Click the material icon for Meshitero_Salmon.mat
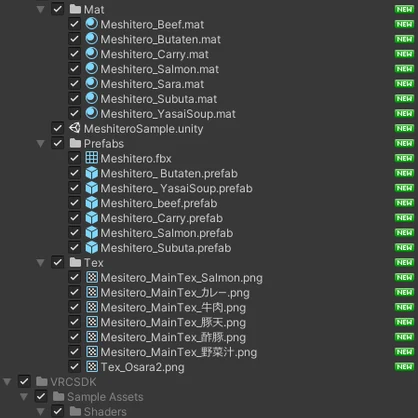 pos(92,69)
